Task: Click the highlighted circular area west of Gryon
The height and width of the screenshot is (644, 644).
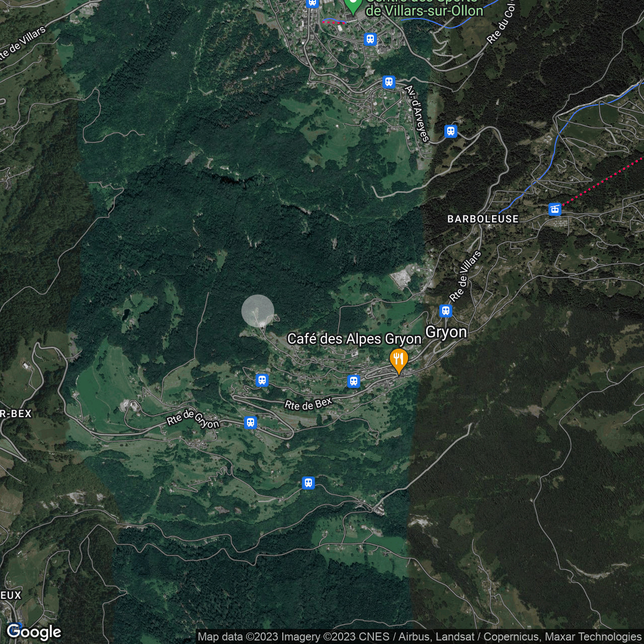Action: coord(257,310)
